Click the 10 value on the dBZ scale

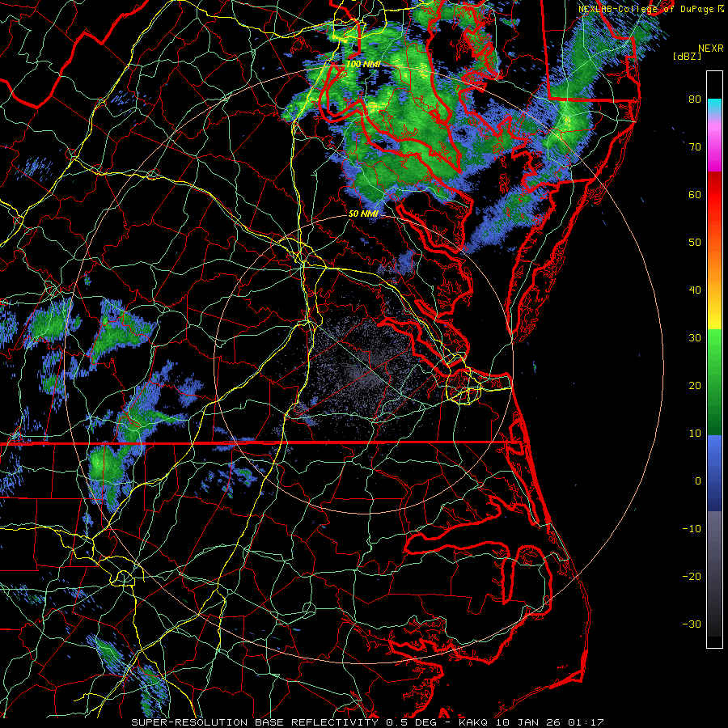coord(695,434)
